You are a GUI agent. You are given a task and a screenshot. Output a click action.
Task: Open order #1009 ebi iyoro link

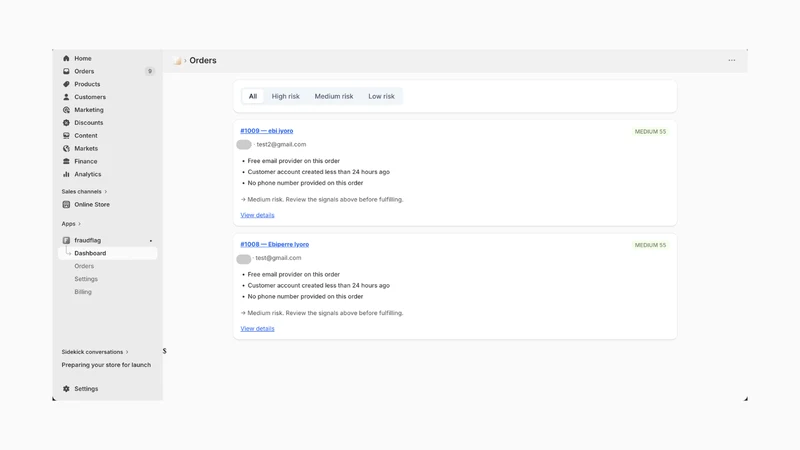267,131
